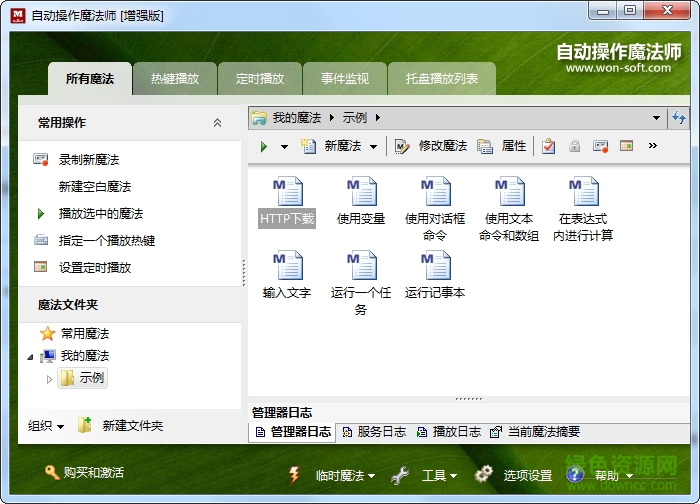The width and height of the screenshot is (700, 504).
Task: Click the clipboard checklist toolbar icon
Action: (548, 146)
